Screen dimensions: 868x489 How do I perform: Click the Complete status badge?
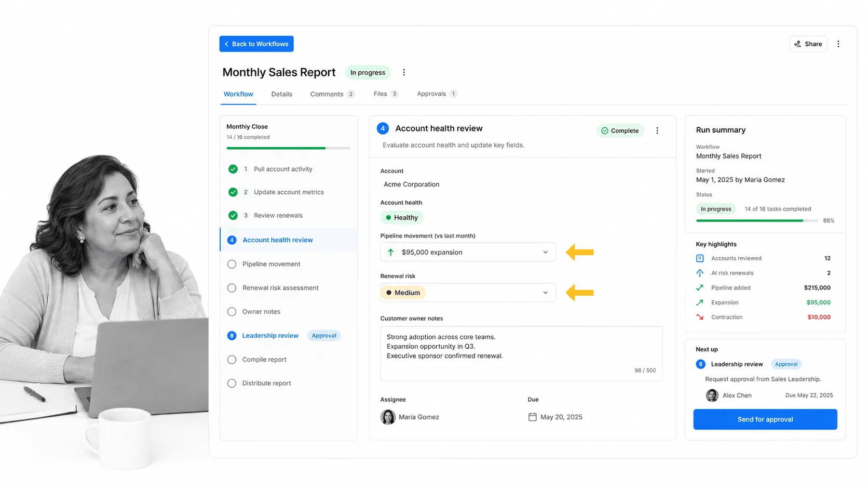[x=620, y=131]
